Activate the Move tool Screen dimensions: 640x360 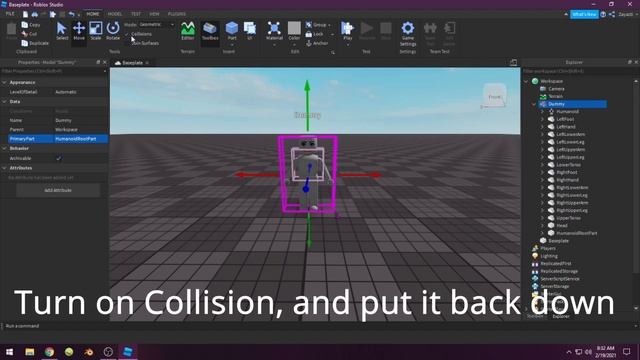79,31
